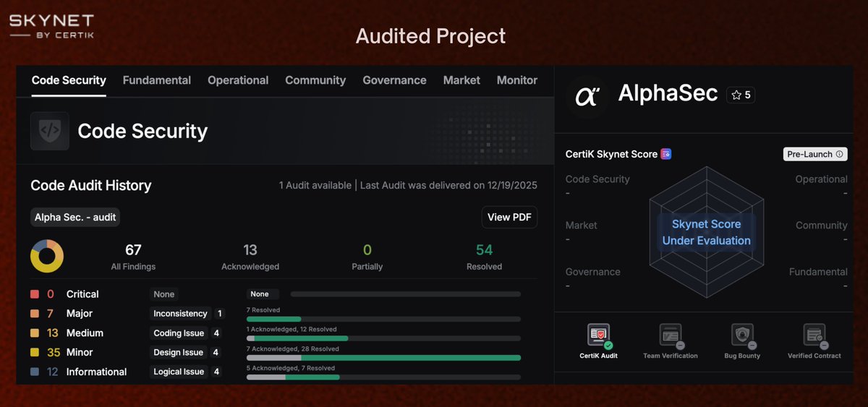Open the Community tab
Screen dimensions: 868x407
click(315, 80)
